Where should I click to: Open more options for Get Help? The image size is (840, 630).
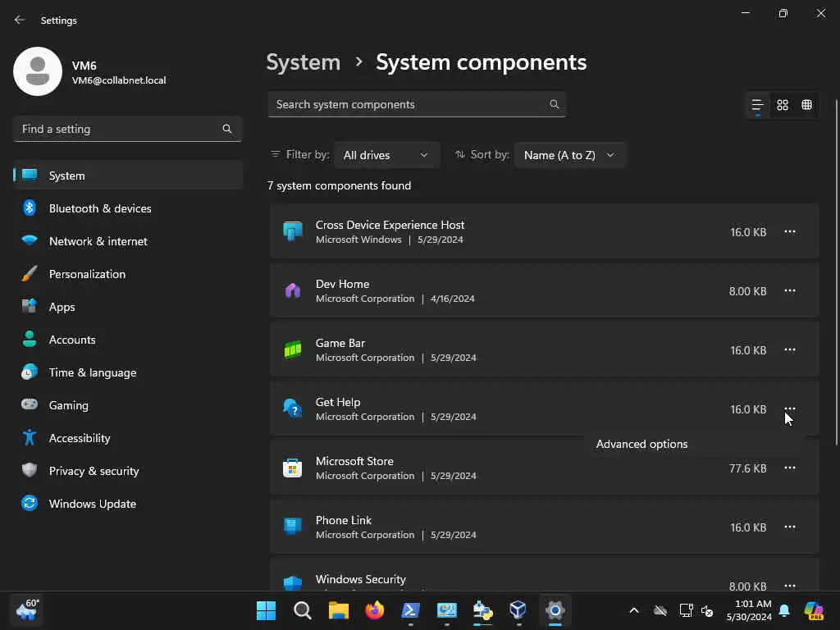790,409
